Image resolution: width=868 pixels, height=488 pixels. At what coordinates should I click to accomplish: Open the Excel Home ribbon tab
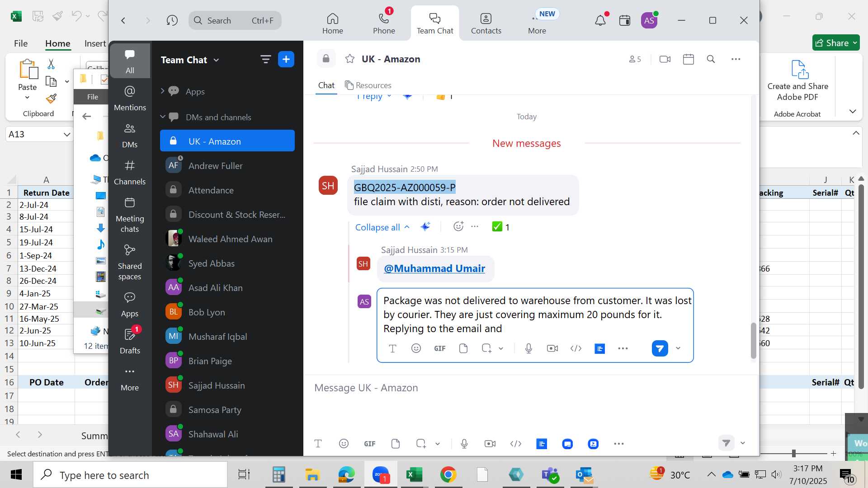tap(57, 43)
